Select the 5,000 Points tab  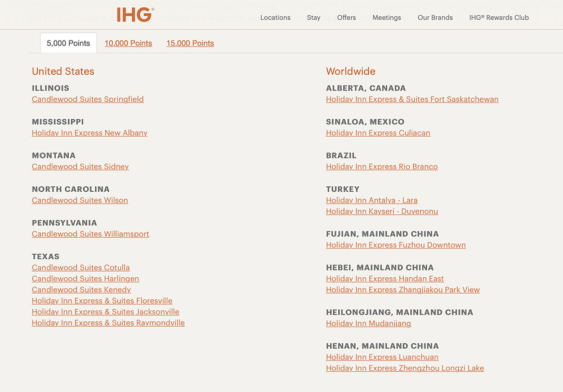68,43
